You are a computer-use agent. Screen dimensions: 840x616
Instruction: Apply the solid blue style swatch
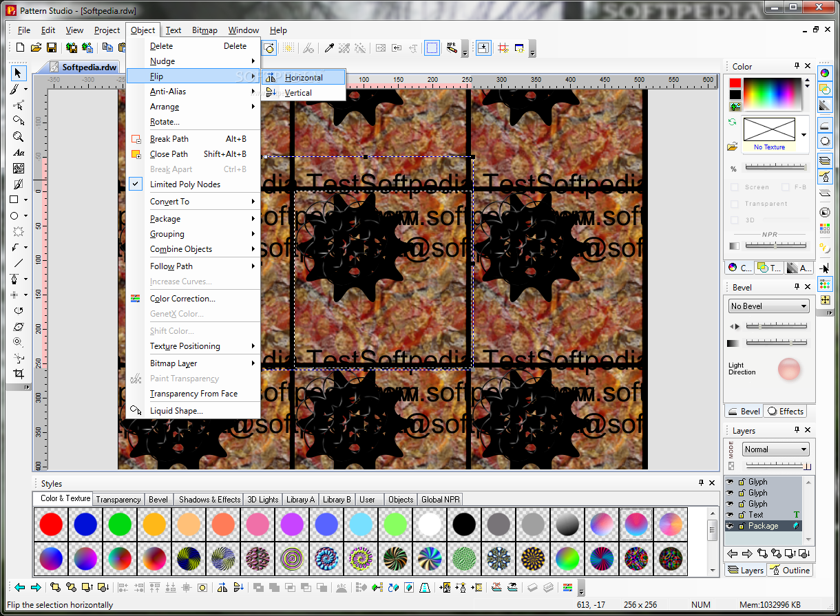(85, 524)
